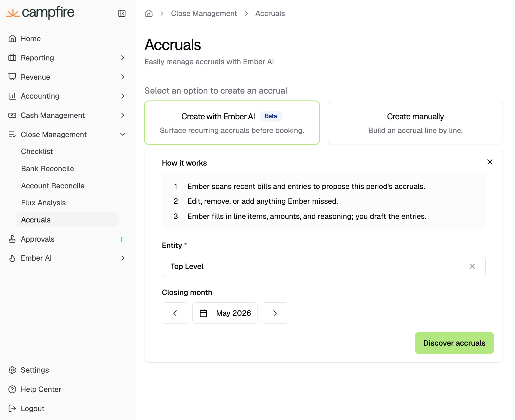This screenshot has height=420, width=515.
Task: Expand the Accounting submenu chevron
Action: pos(123,96)
